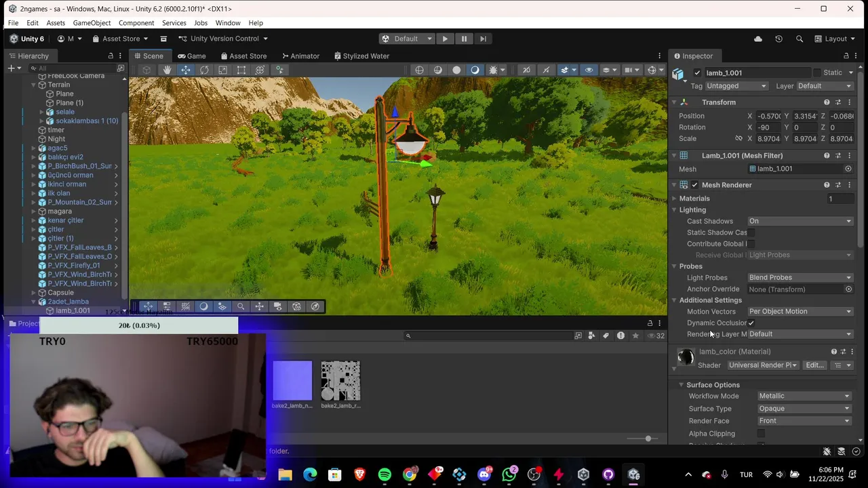Open the Layout dropdown button
The height and width of the screenshot is (488, 868).
click(835, 39)
